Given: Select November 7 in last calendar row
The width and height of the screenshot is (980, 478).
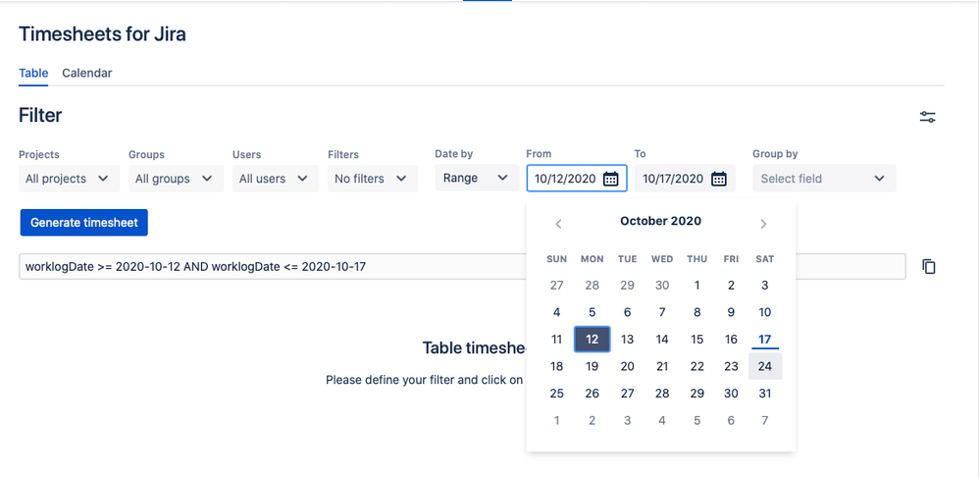Looking at the screenshot, I should (x=765, y=420).
